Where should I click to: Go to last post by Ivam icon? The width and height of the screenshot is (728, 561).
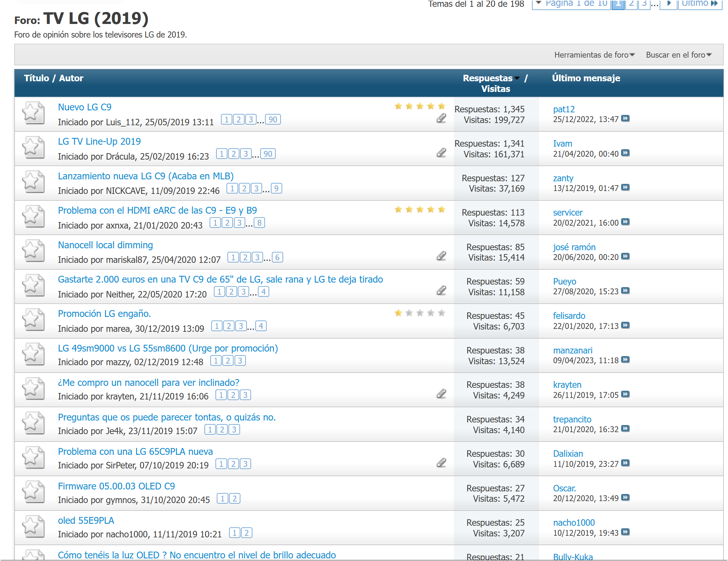626,153
